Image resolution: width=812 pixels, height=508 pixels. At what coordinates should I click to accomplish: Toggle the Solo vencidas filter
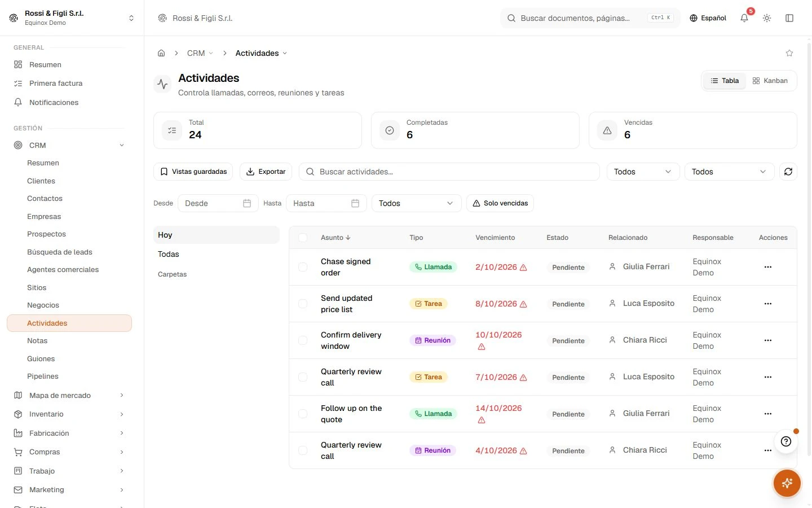(500, 203)
